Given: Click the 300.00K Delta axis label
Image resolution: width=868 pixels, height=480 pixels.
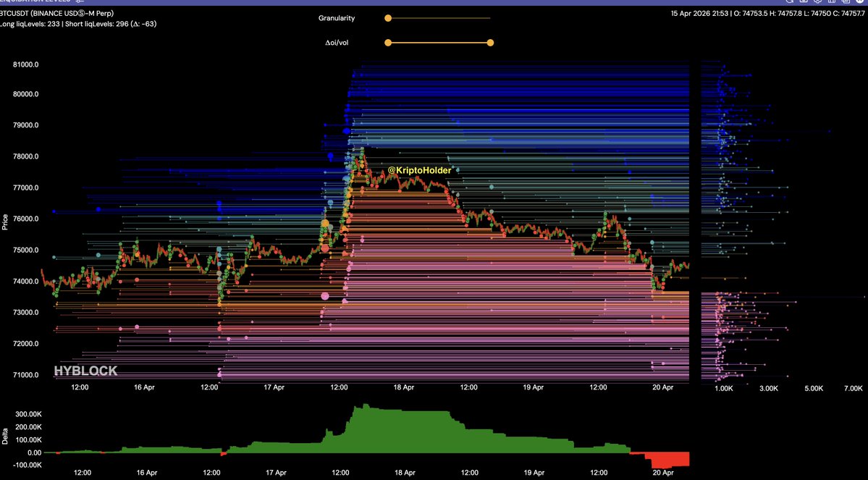Looking at the screenshot, I should [29, 414].
